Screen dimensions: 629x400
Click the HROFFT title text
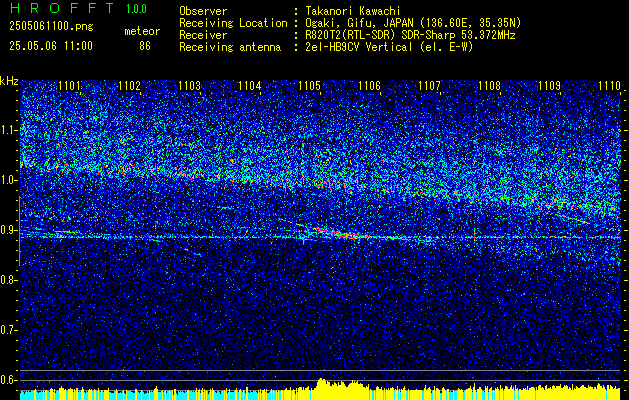(62, 8)
